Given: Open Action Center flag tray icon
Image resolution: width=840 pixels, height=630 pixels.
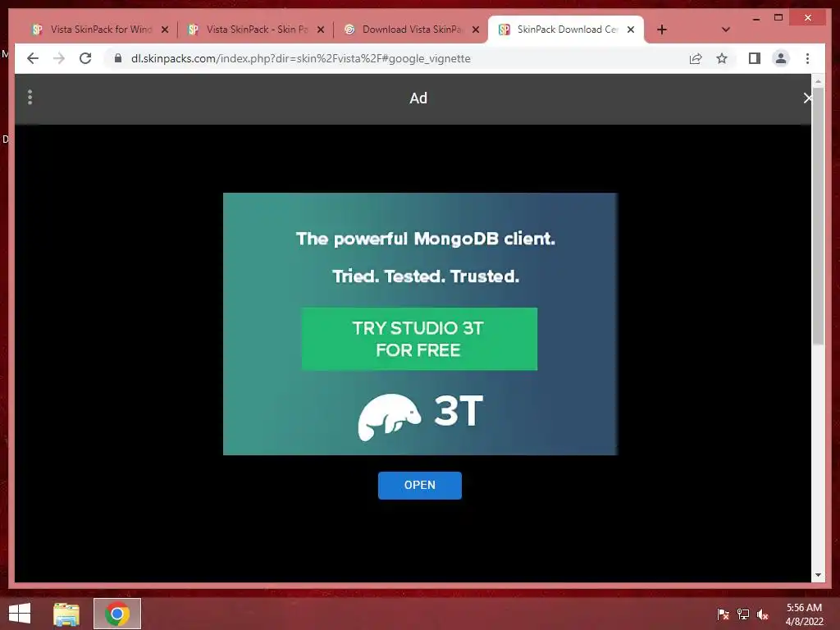Looking at the screenshot, I should [724, 614].
